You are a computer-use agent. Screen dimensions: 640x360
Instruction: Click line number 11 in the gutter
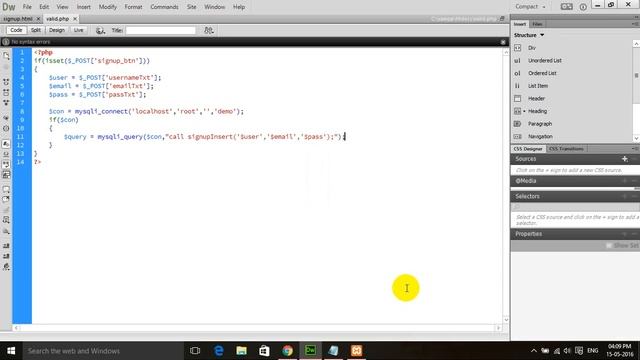20,137
